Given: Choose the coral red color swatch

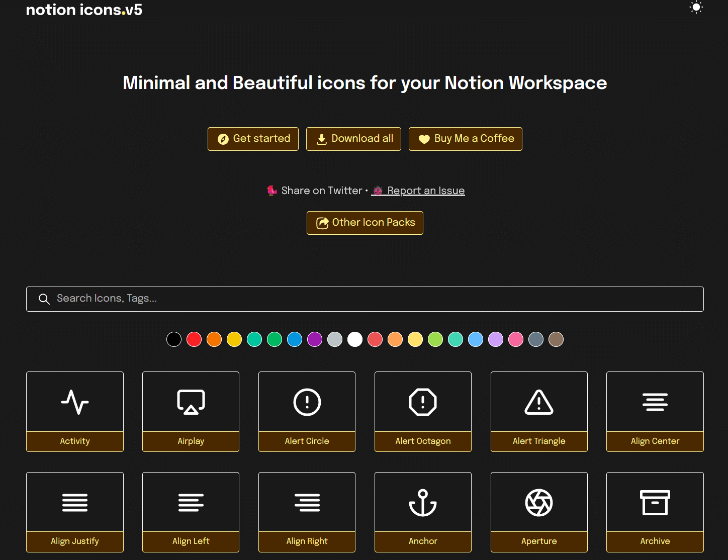Looking at the screenshot, I should 375,339.
